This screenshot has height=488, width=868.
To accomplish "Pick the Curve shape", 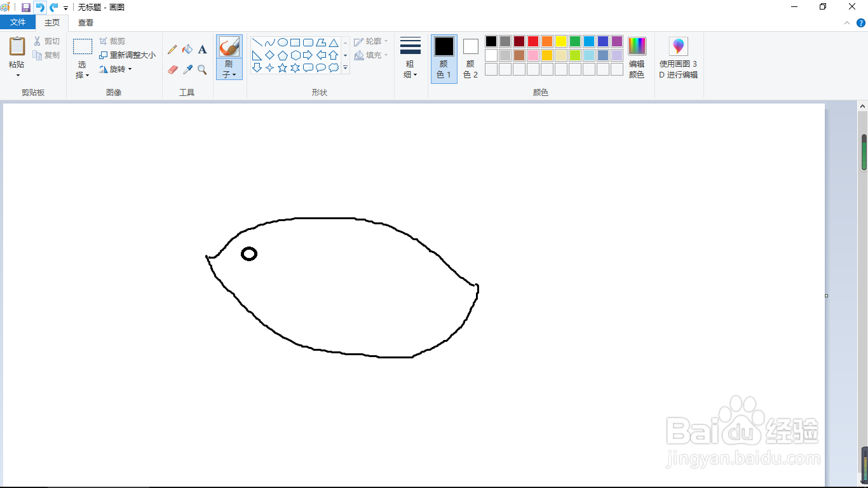I will [x=270, y=43].
